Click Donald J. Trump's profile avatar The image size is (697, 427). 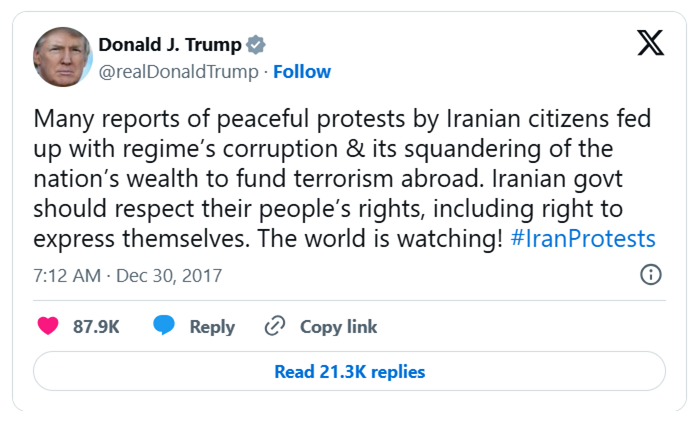click(62, 56)
